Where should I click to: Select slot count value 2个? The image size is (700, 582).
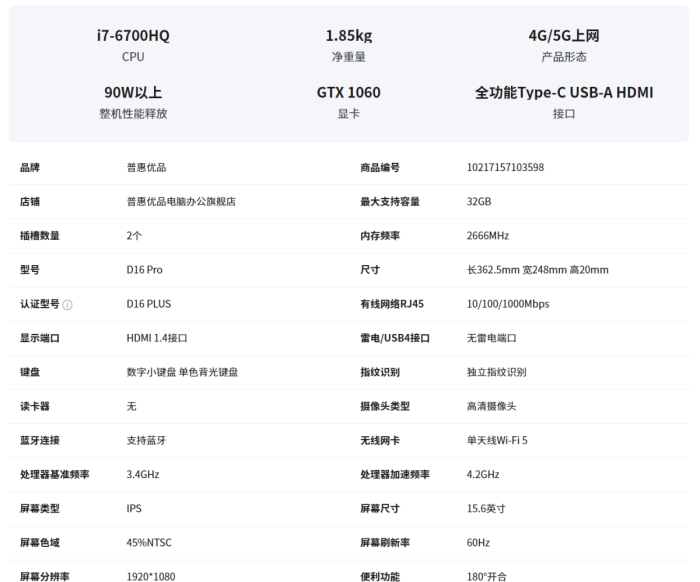tap(134, 236)
